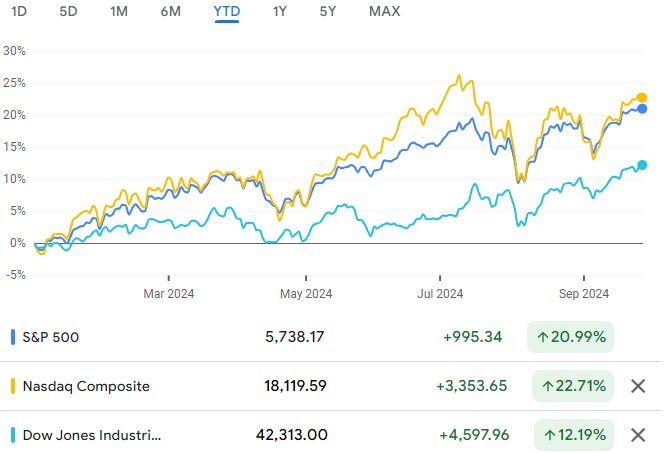664x453 pixels.
Task: Click the Nasdaq price 18,119.59
Action: pyautogui.click(x=295, y=386)
